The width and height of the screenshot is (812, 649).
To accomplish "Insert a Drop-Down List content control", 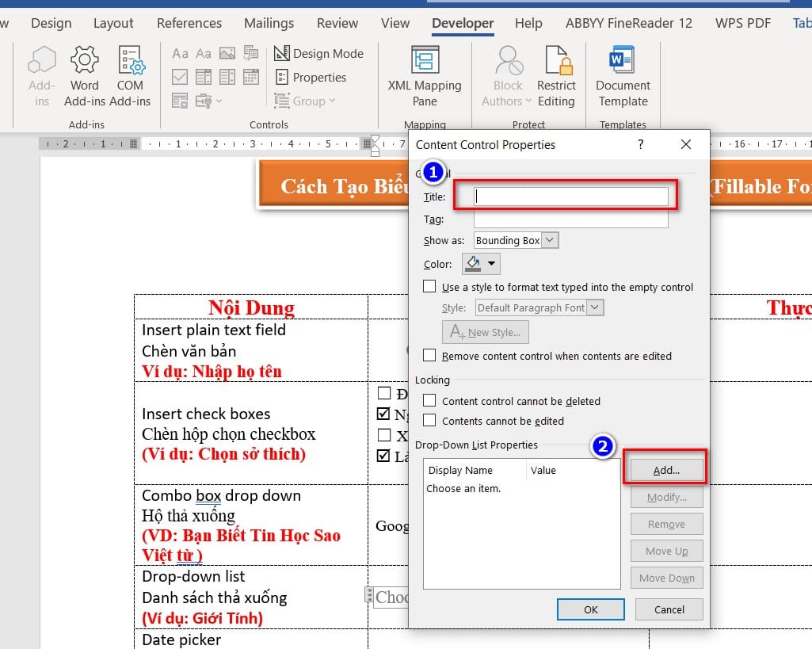I will pos(227,77).
